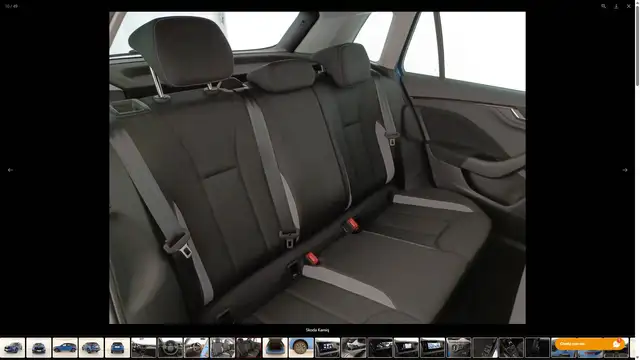Screen dimensions: 640x360
Task: Open the dashboard overview thumbnail
Action: [x=144, y=347]
